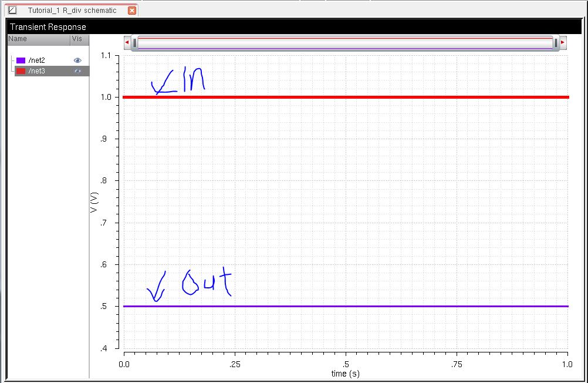Screen dimensions: 588x383
Task: Click the Name column header
Action: coord(39,39)
